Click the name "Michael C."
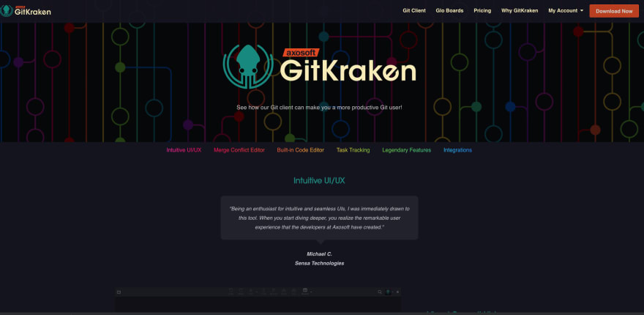 [319, 254]
